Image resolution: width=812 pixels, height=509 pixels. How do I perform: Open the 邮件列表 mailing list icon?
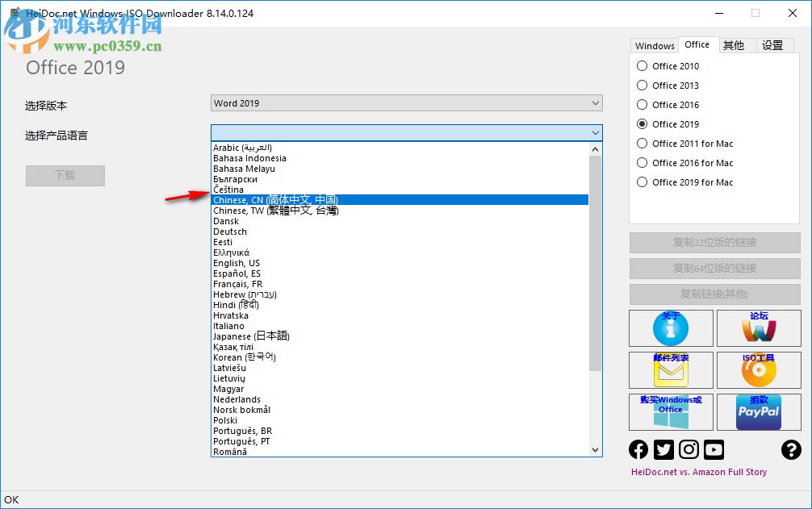tap(671, 370)
